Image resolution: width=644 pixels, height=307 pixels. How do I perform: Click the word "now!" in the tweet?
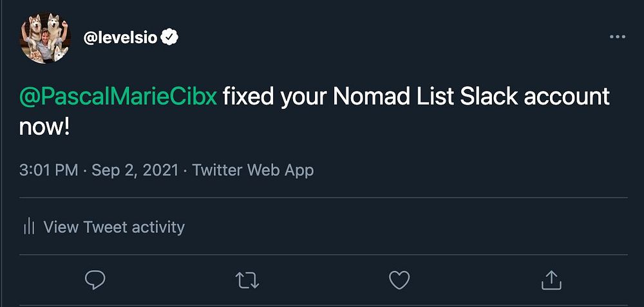pos(44,126)
